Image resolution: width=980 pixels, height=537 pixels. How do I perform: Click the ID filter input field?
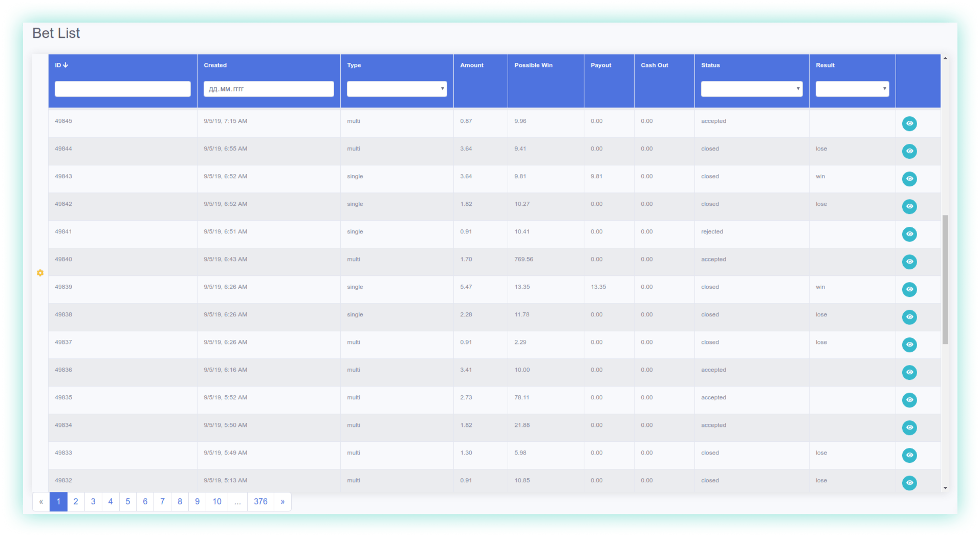click(x=122, y=89)
